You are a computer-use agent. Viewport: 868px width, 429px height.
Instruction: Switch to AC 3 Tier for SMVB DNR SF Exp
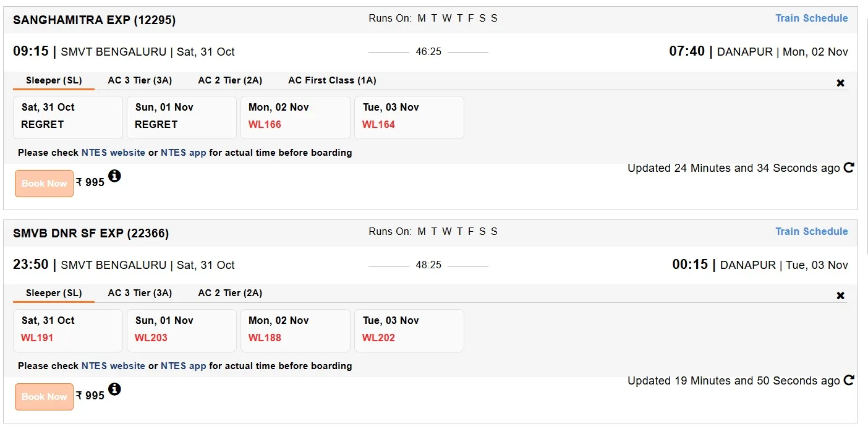click(x=140, y=293)
